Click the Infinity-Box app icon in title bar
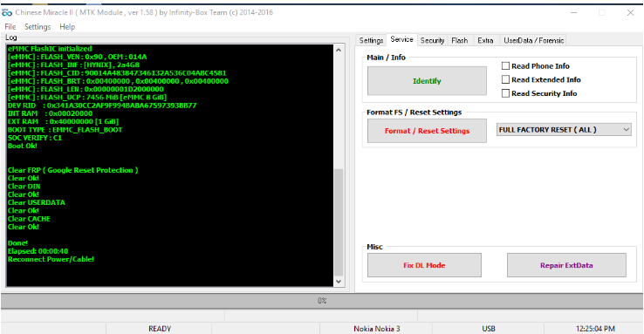Screen dimensions: 644x334 pos(7,13)
